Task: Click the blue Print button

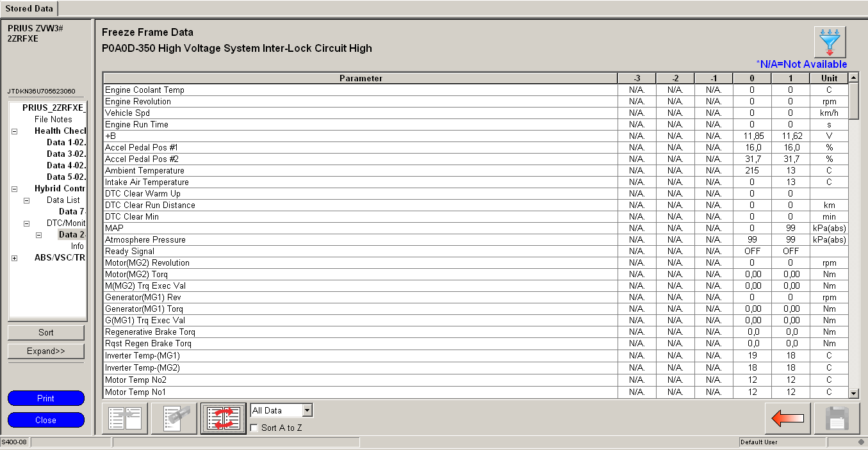Action: (x=46, y=398)
